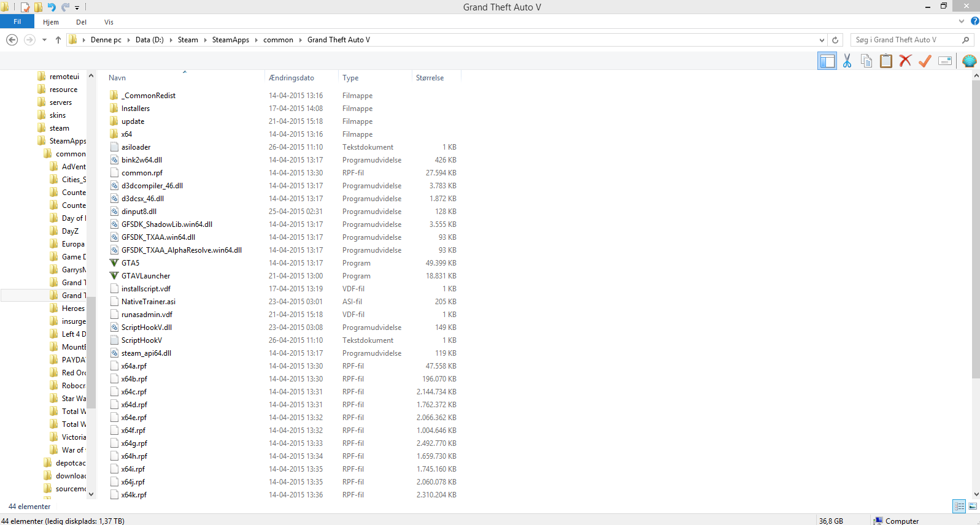Select the file steam_api64.dll
This screenshot has height=525, width=980.
click(x=146, y=353)
